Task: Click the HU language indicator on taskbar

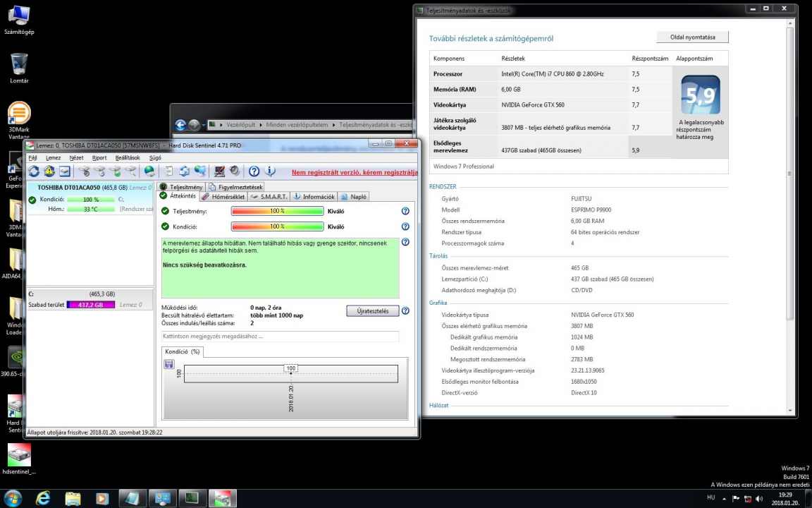Action: pos(711,497)
